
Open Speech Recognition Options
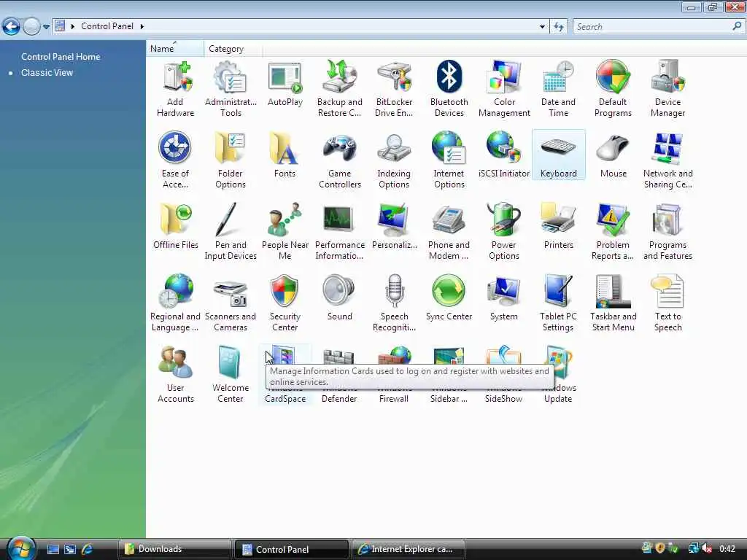394,303
